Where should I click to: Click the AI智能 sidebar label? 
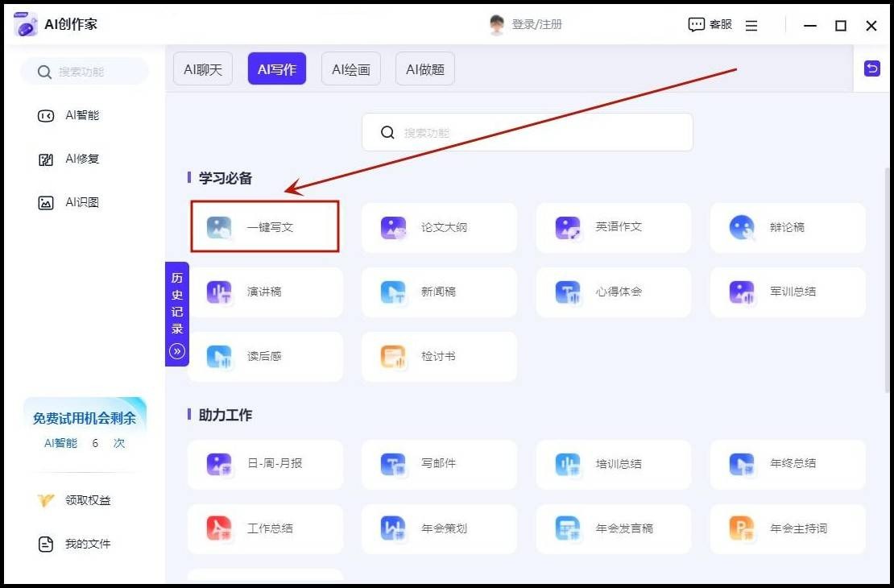pyautogui.click(x=82, y=116)
